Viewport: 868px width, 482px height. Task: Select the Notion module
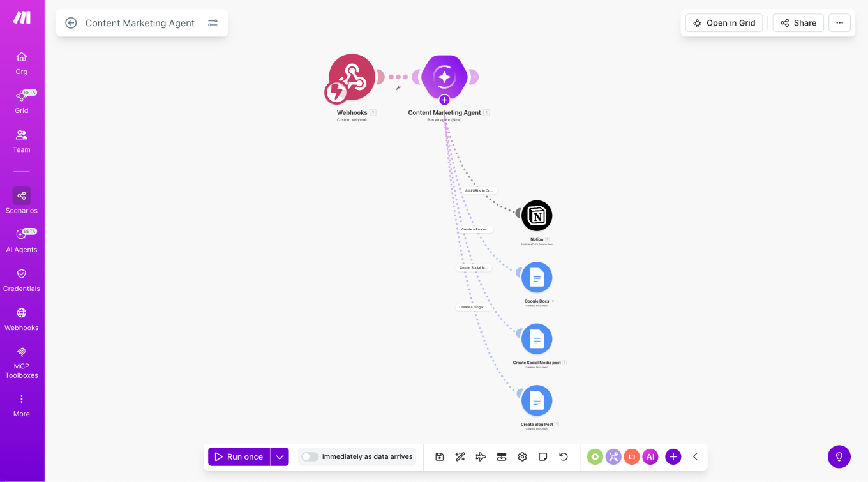click(x=537, y=216)
